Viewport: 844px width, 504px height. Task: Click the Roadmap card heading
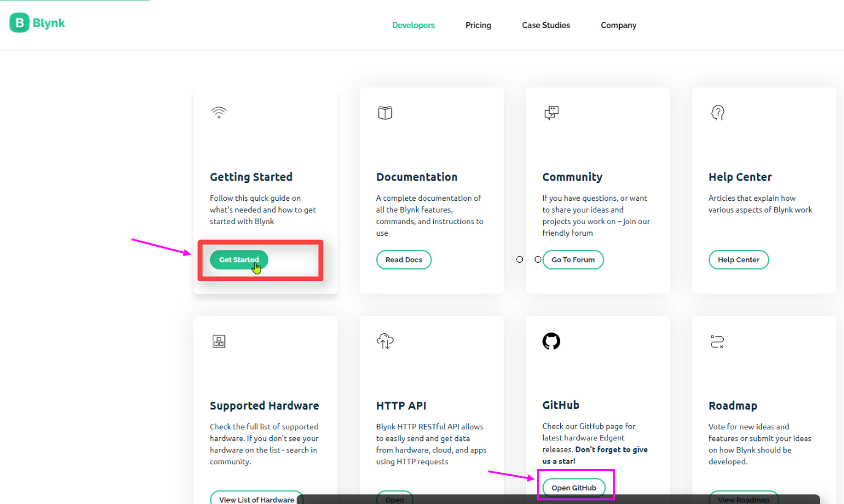tap(733, 405)
